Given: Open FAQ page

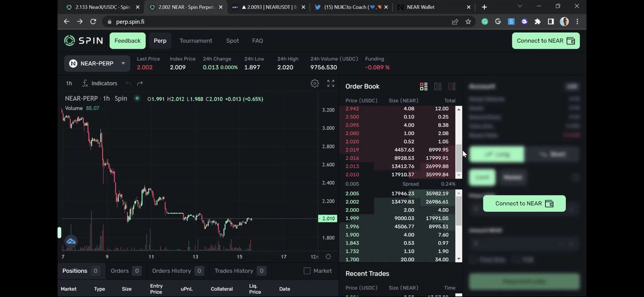Looking at the screenshot, I should click(258, 41).
